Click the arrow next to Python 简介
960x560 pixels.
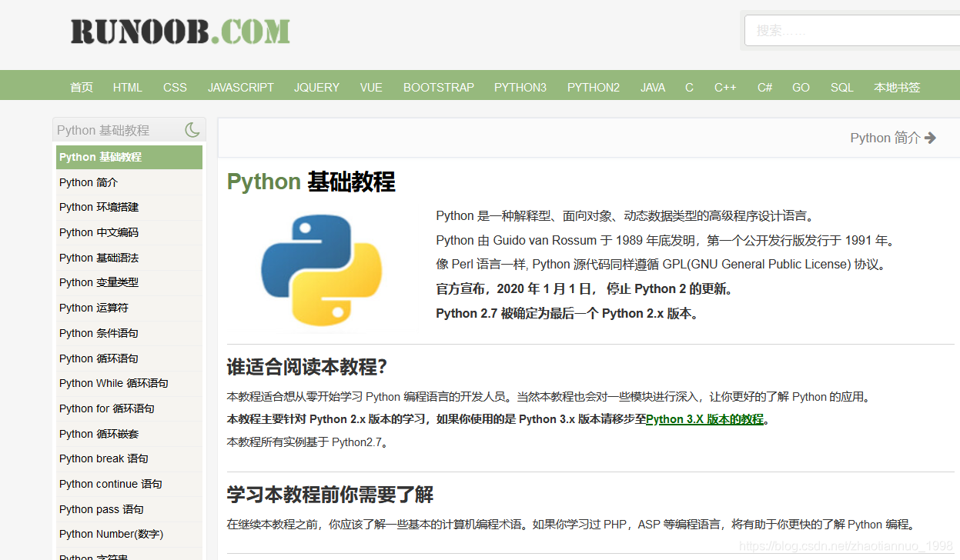[x=930, y=138]
